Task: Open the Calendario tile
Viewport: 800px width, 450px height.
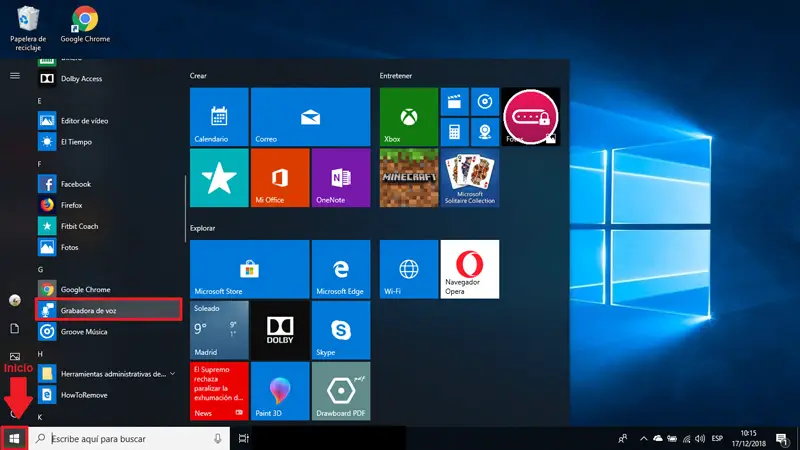Action: (219, 117)
